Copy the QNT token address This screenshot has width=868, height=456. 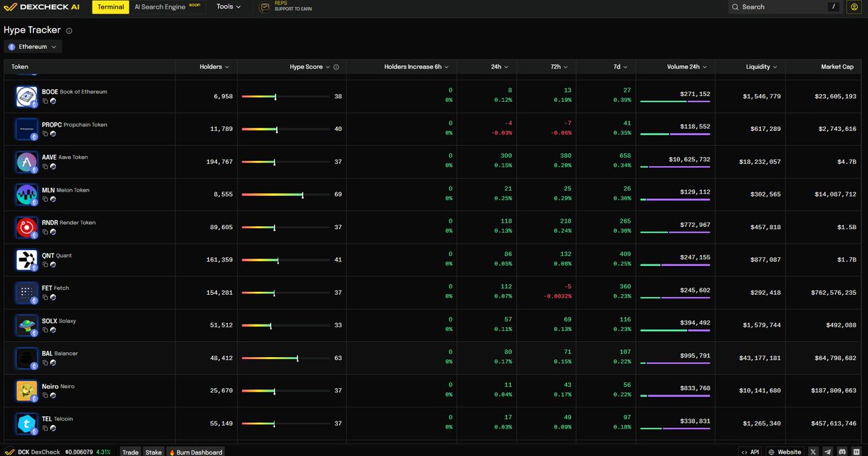(x=45, y=264)
